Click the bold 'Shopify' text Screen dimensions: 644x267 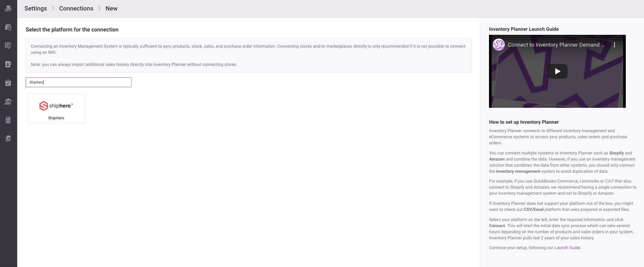pos(616,153)
